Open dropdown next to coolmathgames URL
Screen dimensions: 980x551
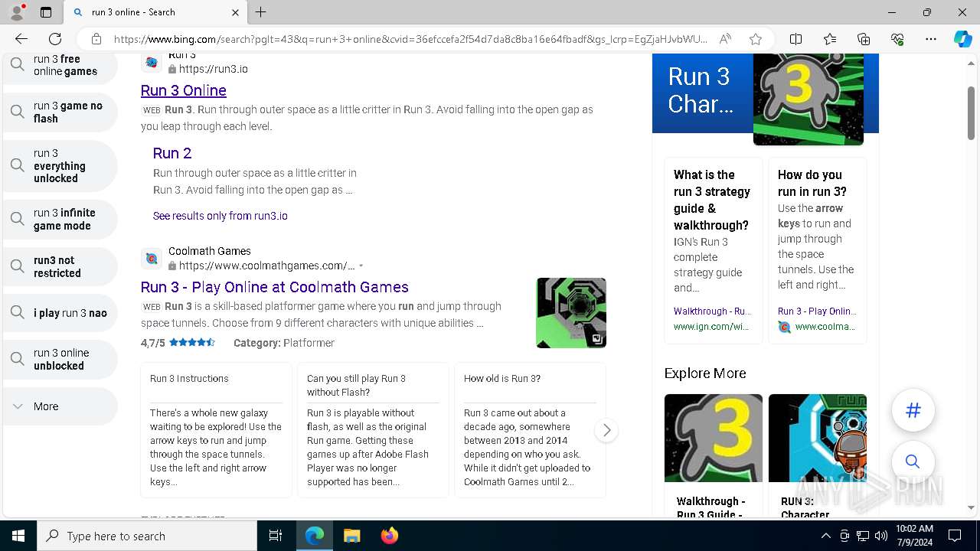tap(361, 266)
